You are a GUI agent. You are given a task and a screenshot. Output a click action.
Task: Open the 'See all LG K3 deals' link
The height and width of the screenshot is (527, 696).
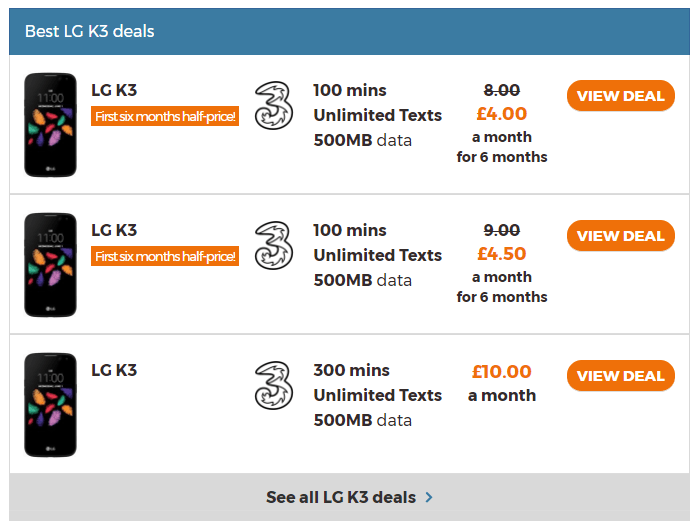point(341,497)
